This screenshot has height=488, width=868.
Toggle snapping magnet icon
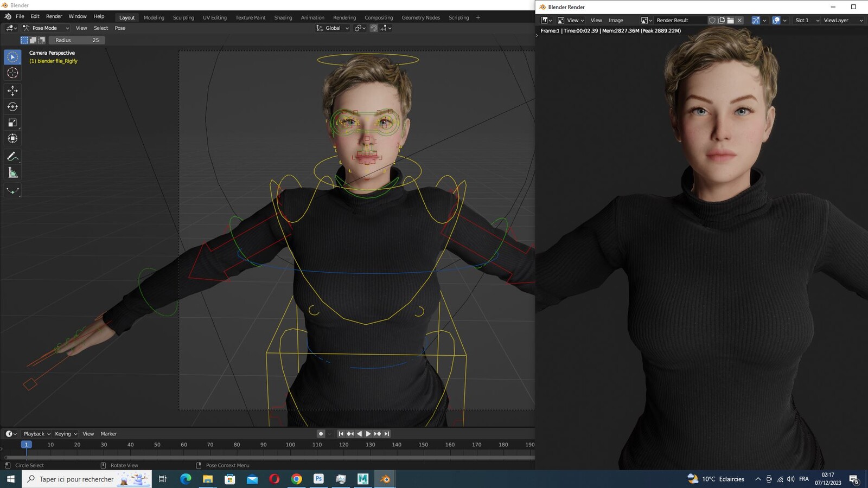click(x=374, y=28)
